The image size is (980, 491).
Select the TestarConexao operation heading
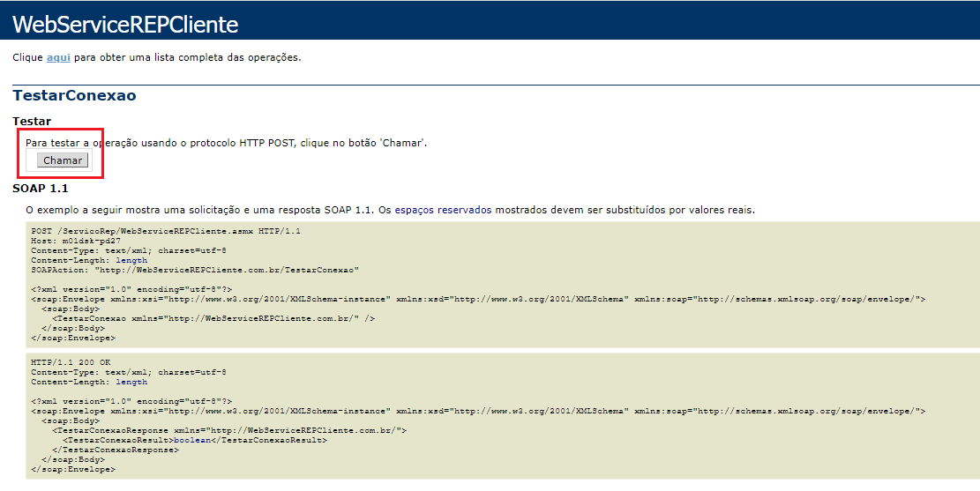tap(74, 95)
